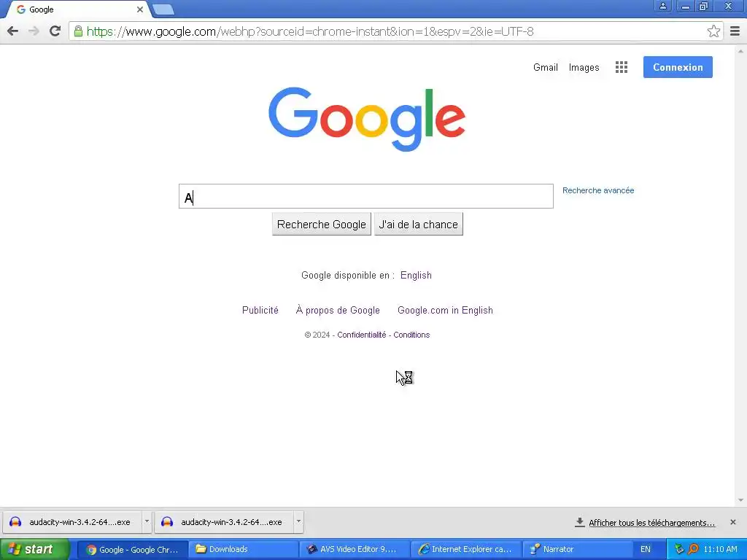Click the Connexion sign-in button
This screenshot has height=560, width=747.
678,67
